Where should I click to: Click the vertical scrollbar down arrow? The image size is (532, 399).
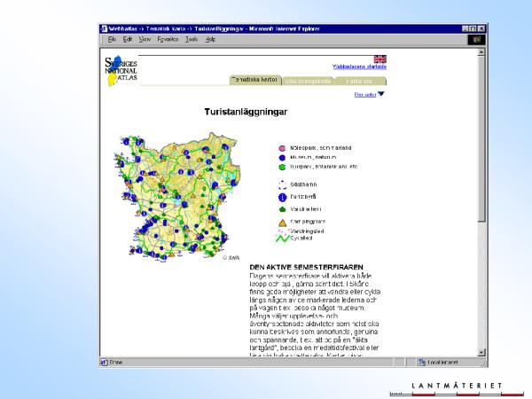click(481, 351)
